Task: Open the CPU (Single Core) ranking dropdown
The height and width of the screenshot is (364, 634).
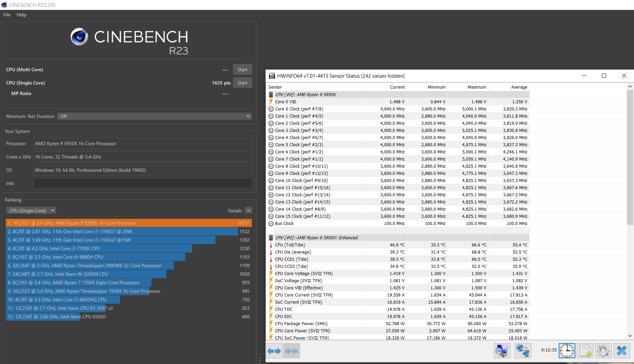Action: pos(31,211)
